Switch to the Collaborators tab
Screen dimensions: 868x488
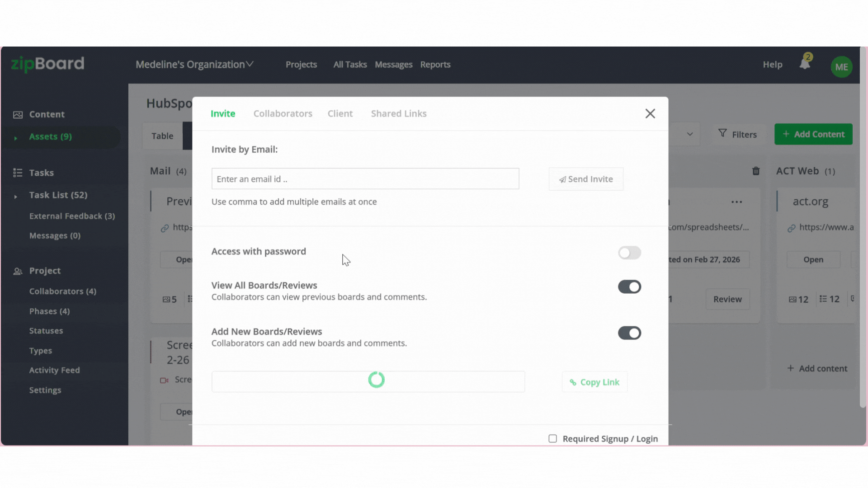(283, 113)
